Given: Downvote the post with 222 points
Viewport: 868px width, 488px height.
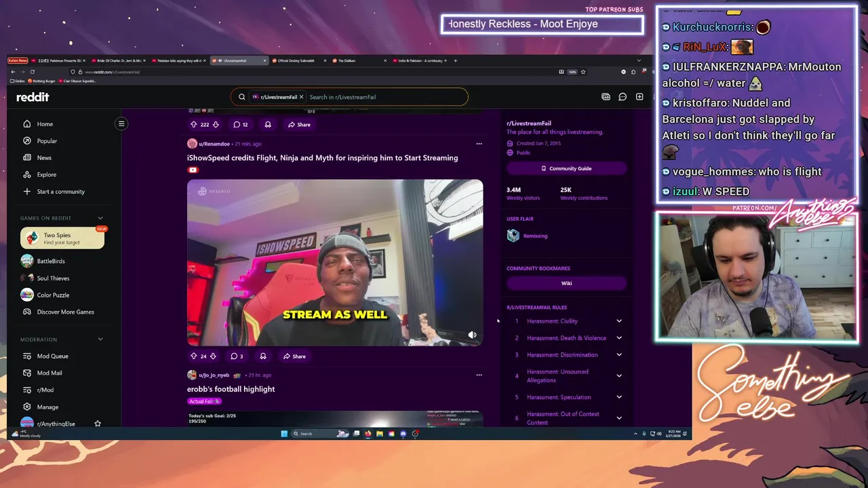Looking at the screenshot, I should (216, 125).
